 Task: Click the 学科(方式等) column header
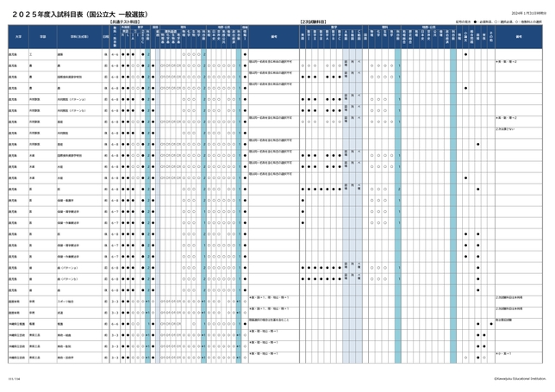tap(77, 37)
